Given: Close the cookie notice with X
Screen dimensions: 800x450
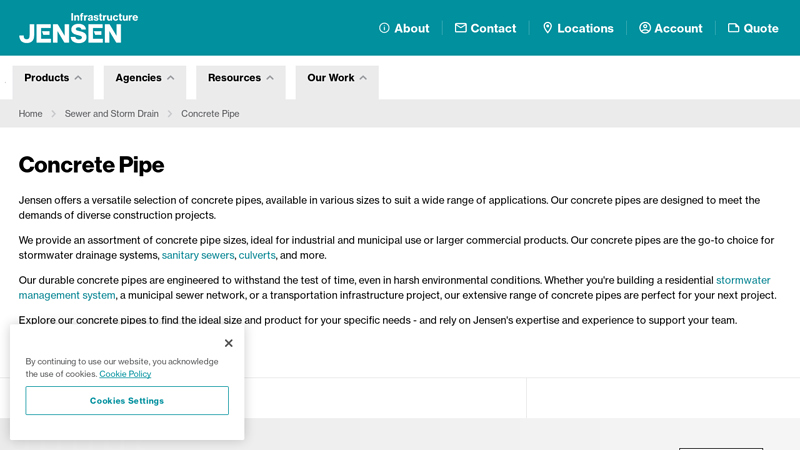Looking at the screenshot, I should tap(228, 343).
